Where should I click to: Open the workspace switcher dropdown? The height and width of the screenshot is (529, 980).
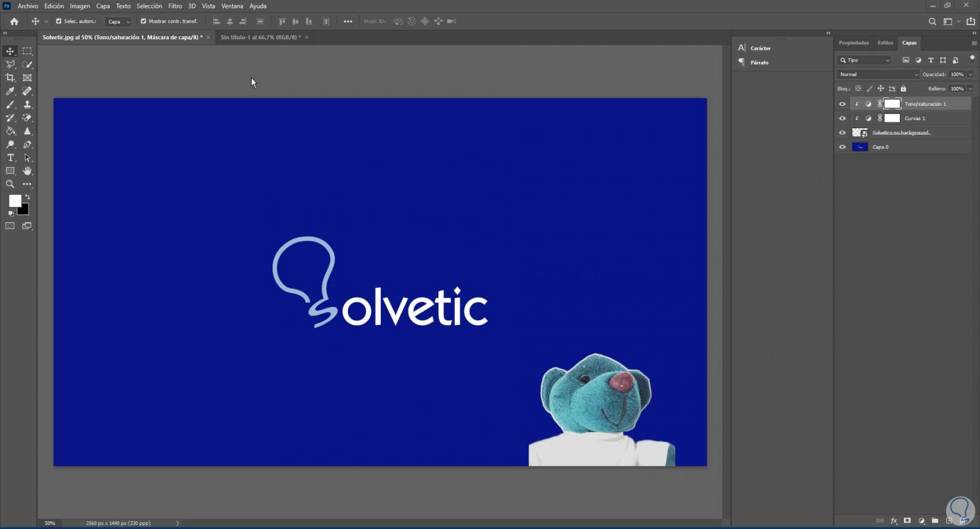(x=951, y=21)
